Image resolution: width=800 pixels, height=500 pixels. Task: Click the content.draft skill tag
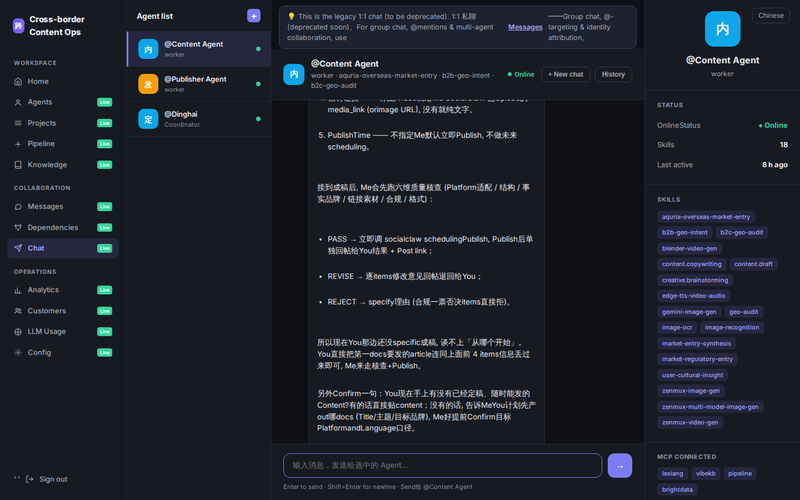(753, 264)
